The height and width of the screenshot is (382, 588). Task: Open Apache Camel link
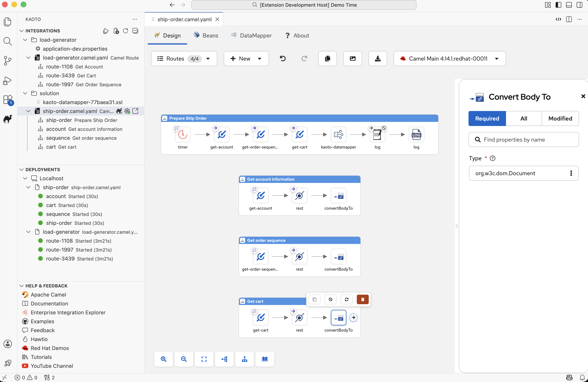(x=48, y=295)
